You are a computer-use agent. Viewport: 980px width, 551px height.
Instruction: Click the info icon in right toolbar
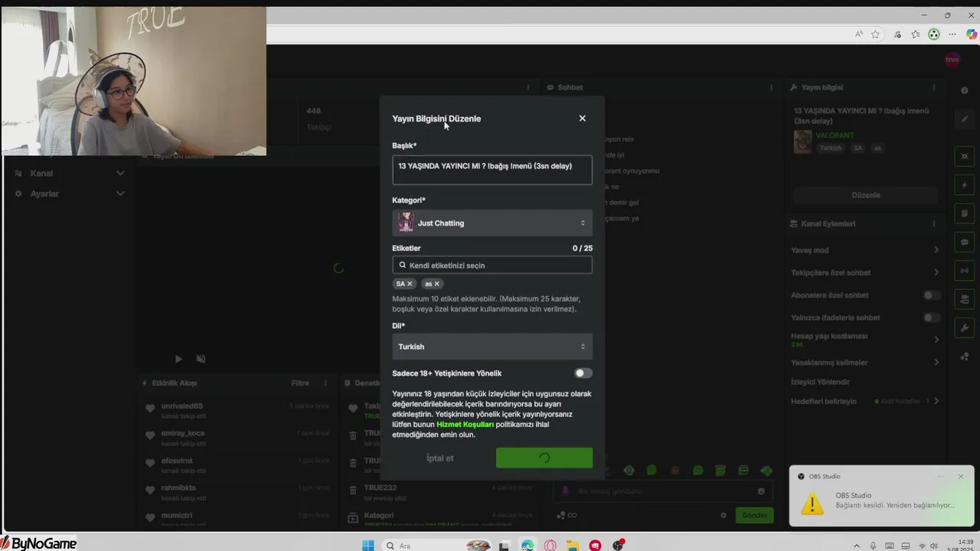pos(965,90)
